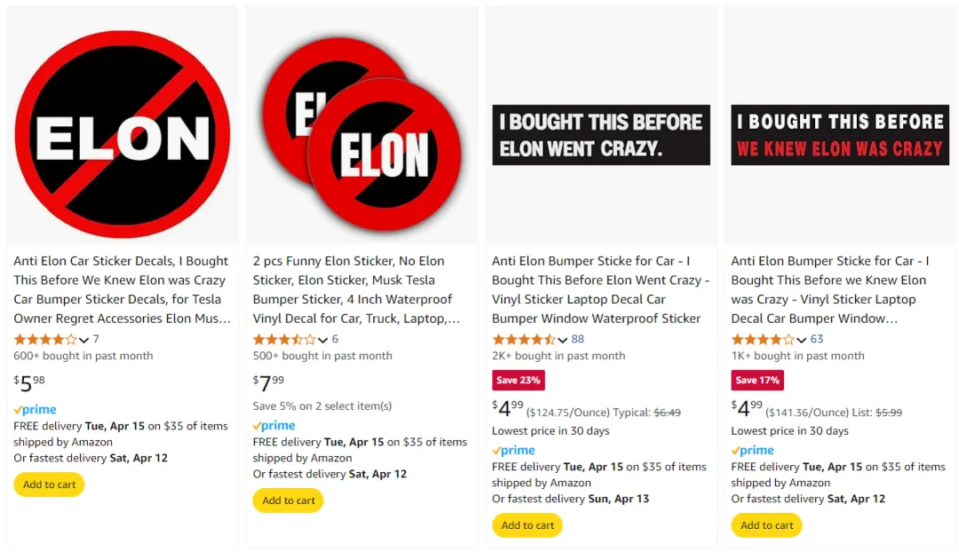The height and width of the screenshot is (560, 959).
Task: Click the Prime logo under the $7.99 price
Action: click(274, 425)
